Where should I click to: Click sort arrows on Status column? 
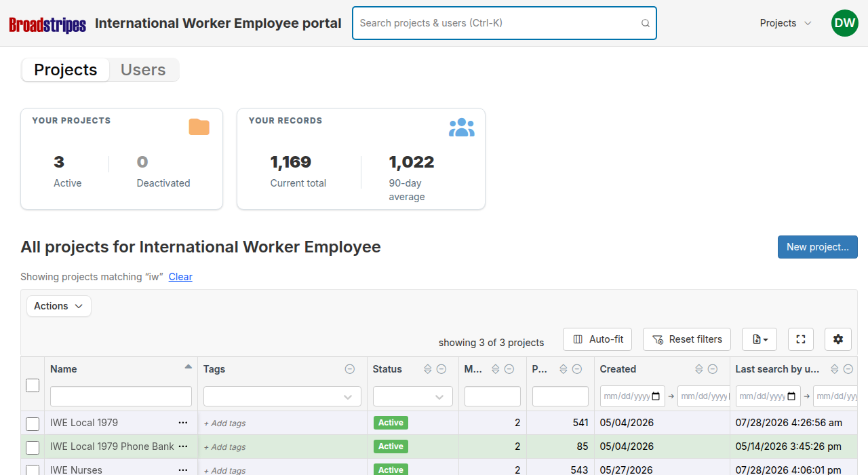(428, 369)
